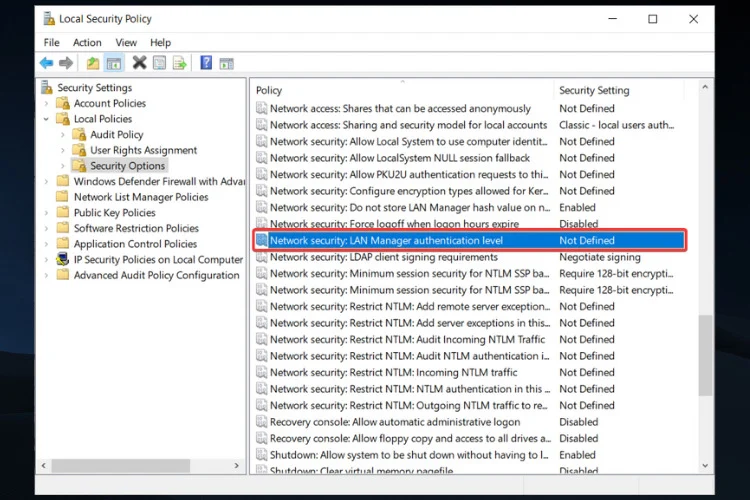Viewport: 750px width, 500px height.
Task: Click policy icon for Recovery console floppy copy
Action: coord(262,438)
